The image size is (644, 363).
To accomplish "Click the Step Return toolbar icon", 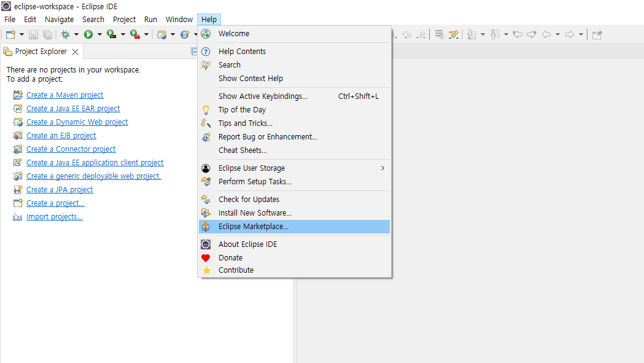I will pyautogui.click(x=421, y=34).
